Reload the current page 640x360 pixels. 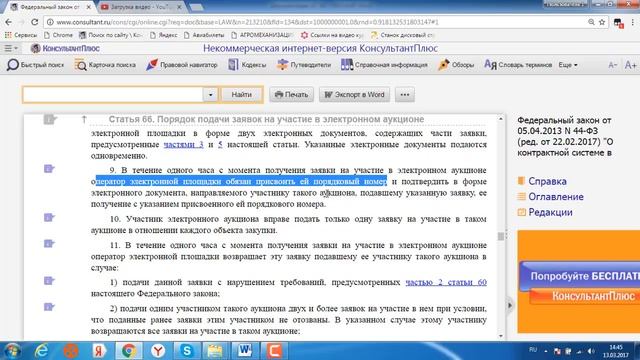click(x=35, y=22)
